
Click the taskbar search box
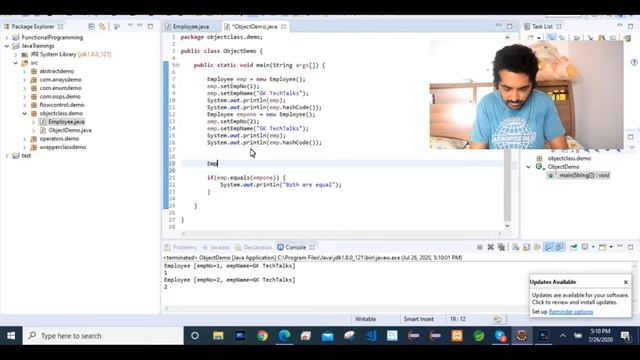pos(103,336)
